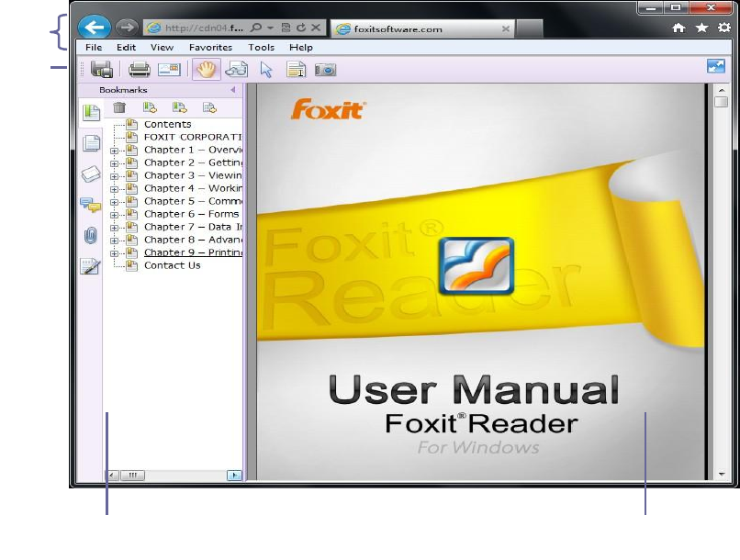
Task: Expand Chapter 2 – Getting bookmark node
Action: 114,163
